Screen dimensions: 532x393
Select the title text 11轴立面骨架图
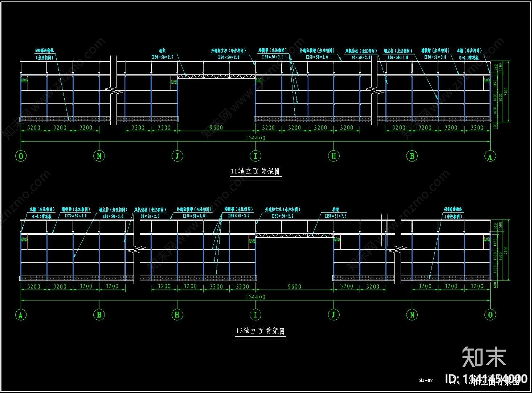[255, 171]
